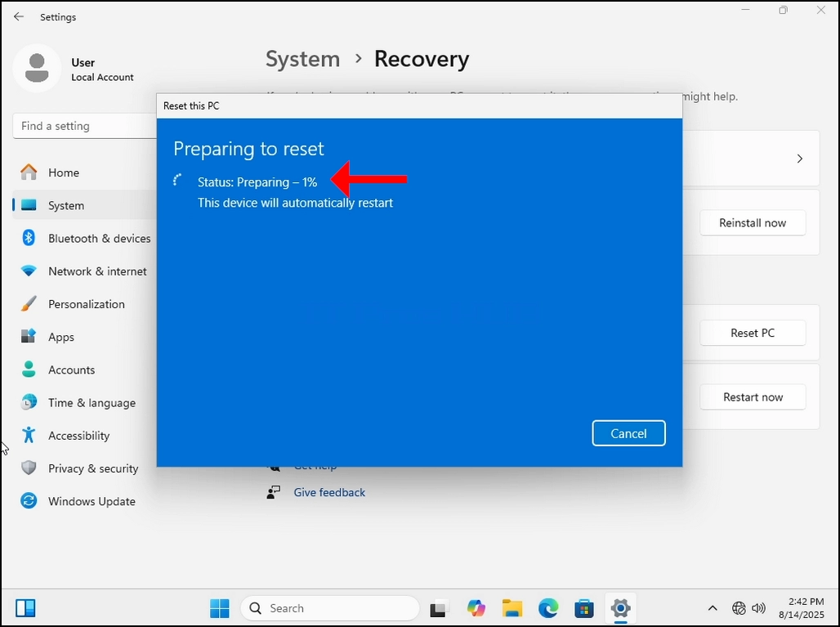This screenshot has width=840, height=627.
Task: Click the taskbar Search box
Action: tap(329, 608)
